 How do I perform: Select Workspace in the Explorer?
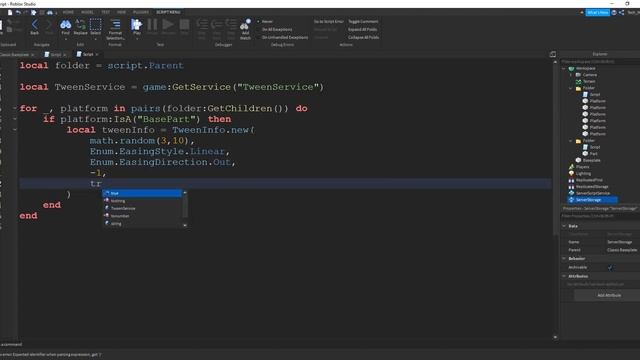pos(586,68)
